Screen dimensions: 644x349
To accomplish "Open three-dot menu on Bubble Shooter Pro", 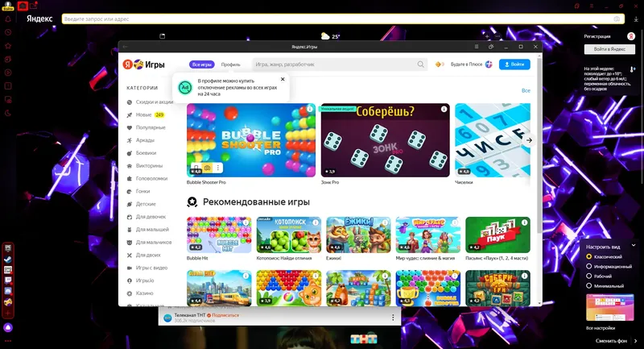I will [218, 168].
